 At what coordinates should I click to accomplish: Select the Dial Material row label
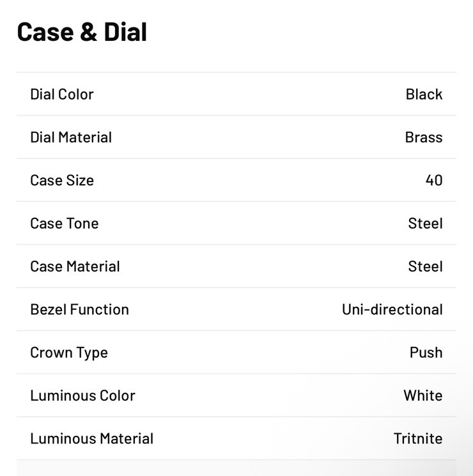(71, 137)
